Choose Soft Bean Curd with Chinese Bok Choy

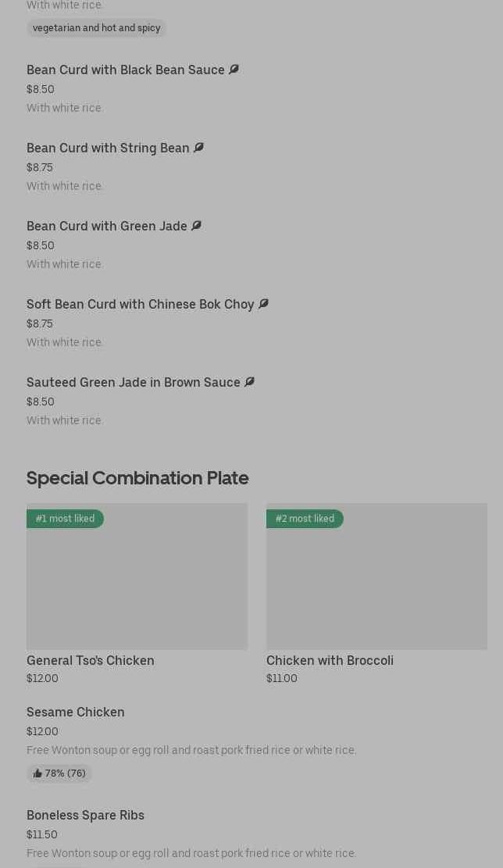pos(141,305)
